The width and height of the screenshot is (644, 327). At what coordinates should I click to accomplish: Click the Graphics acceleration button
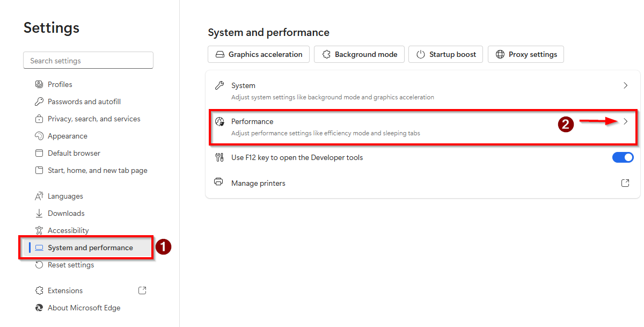click(259, 54)
